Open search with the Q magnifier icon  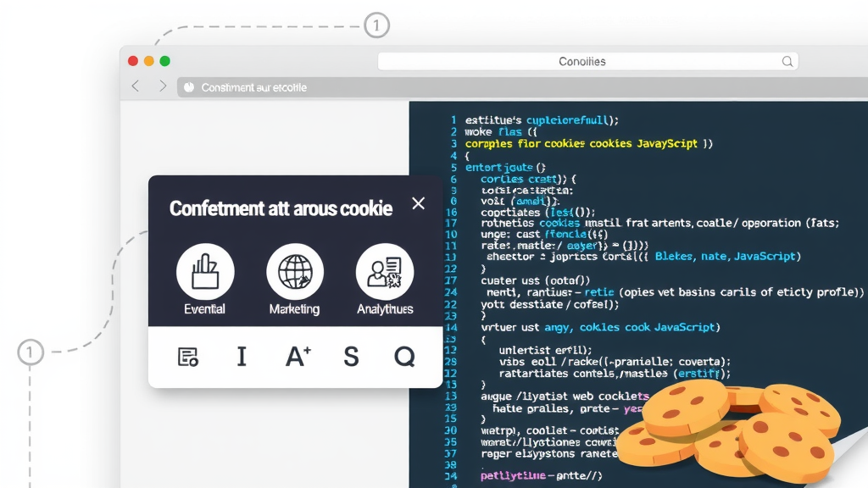coord(404,357)
